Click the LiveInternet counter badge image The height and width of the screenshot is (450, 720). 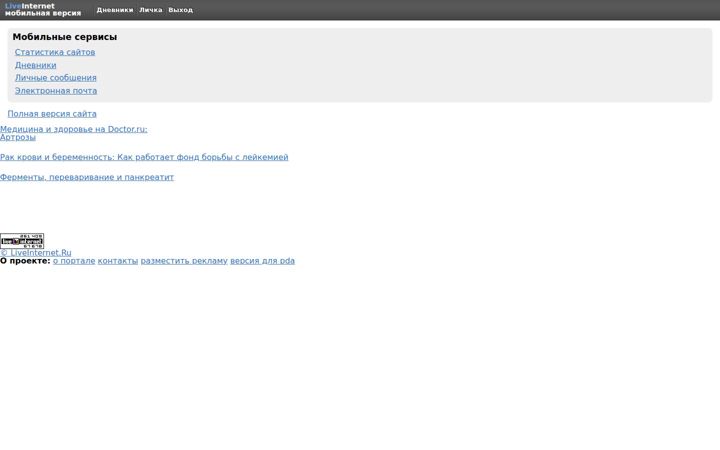22,241
